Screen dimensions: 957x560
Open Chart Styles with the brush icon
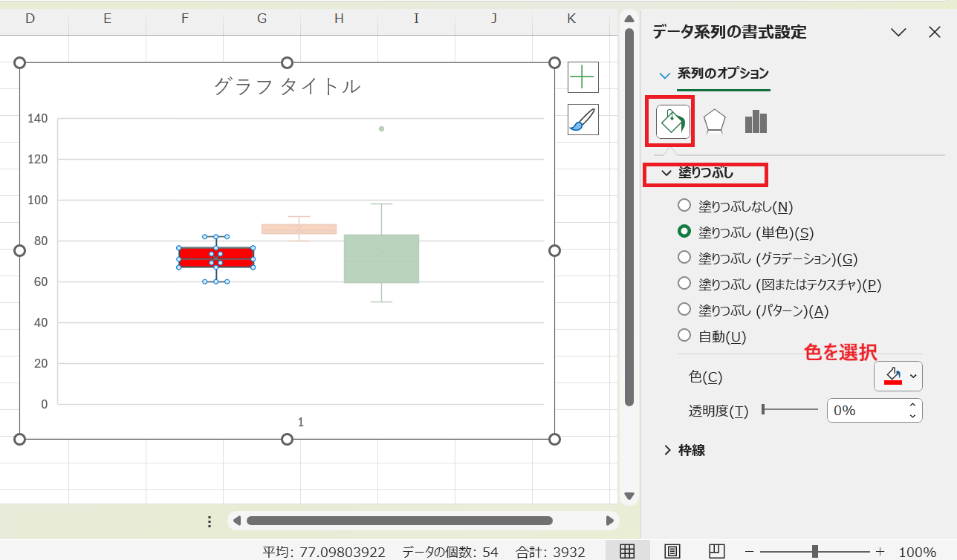582,120
